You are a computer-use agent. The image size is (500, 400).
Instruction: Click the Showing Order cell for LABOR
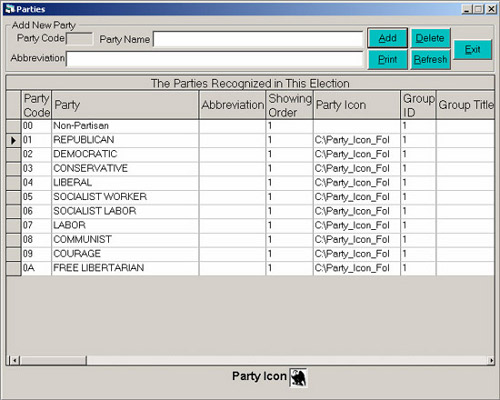click(290, 226)
